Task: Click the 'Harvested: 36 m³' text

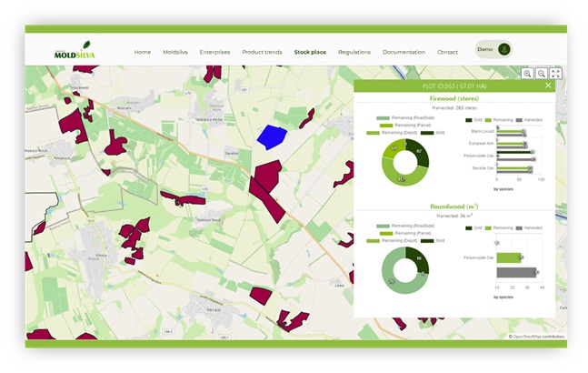Action: [x=454, y=217]
